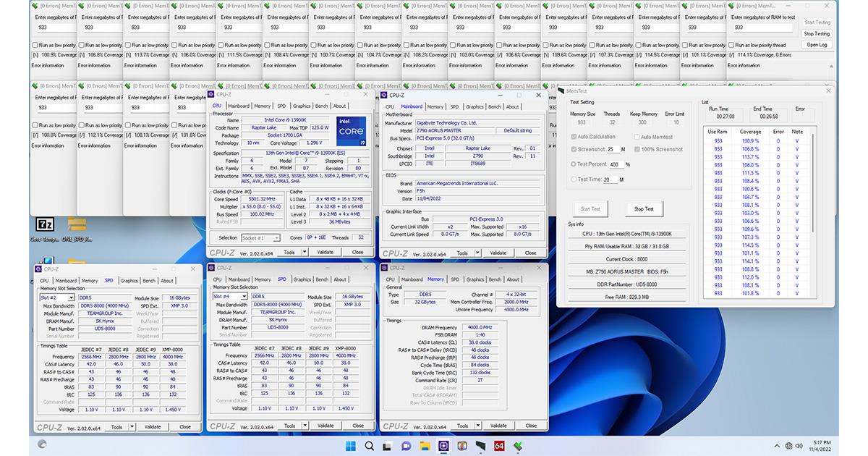Open File Explorer from the taskbar
This screenshot has width=868, height=456.
(423, 444)
